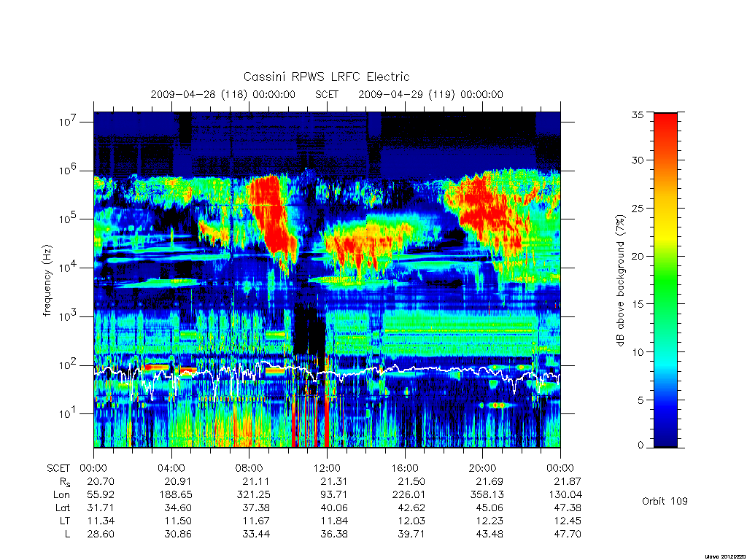The image size is (747, 560).
Task: Select the Lon value '188.65'
Action: point(176,495)
